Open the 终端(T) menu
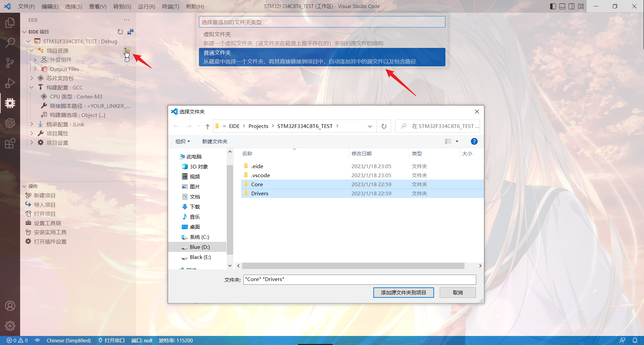The width and height of the screenshot is (644, 345). click(170, 6)
